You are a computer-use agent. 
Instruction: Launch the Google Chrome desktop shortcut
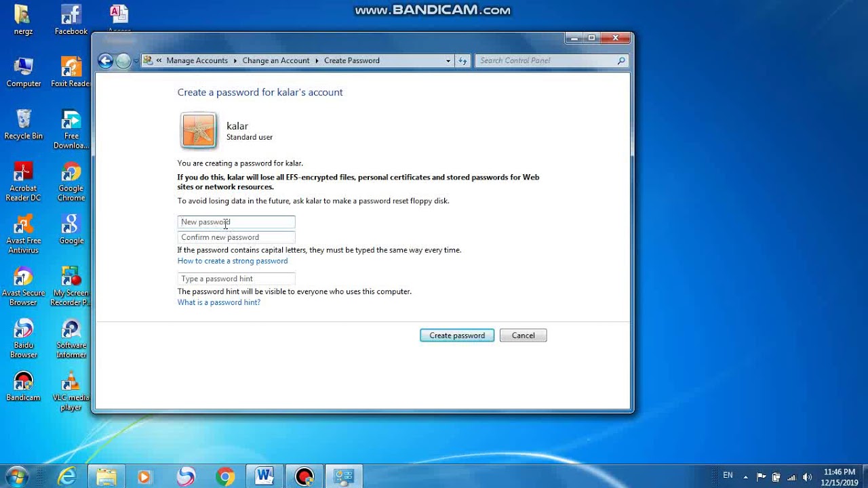[x=71, y=182]
